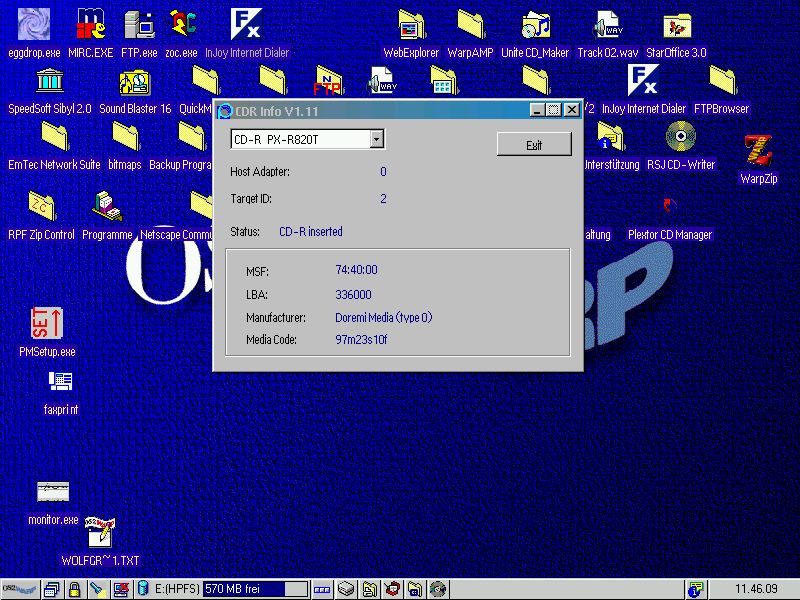800x600 pixels.
Task: Click the WarpCenter clock showing 11.46.09
Action: [x=756, y=589]
